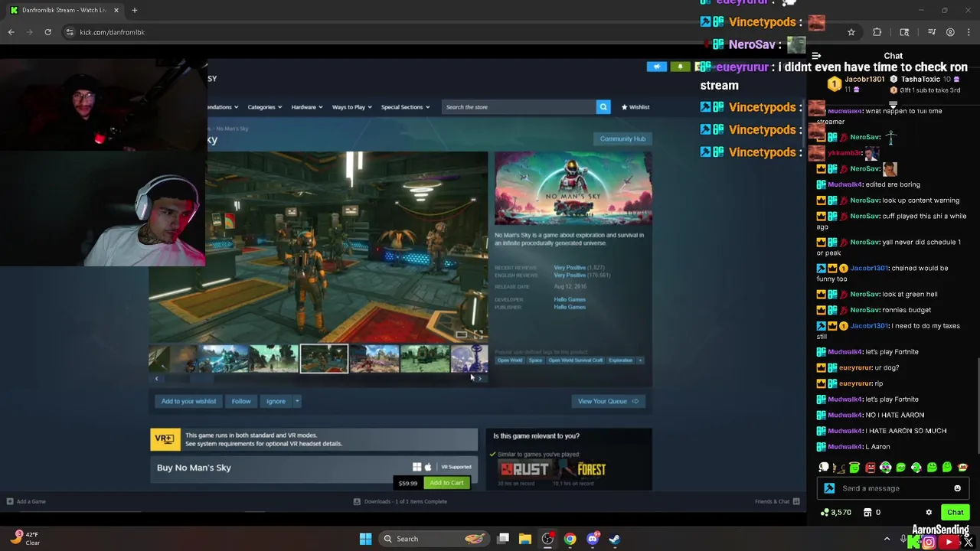Screen dimensions: 980x551
Task: Click the Steam store search magnifier button
Action: point(603,107)
